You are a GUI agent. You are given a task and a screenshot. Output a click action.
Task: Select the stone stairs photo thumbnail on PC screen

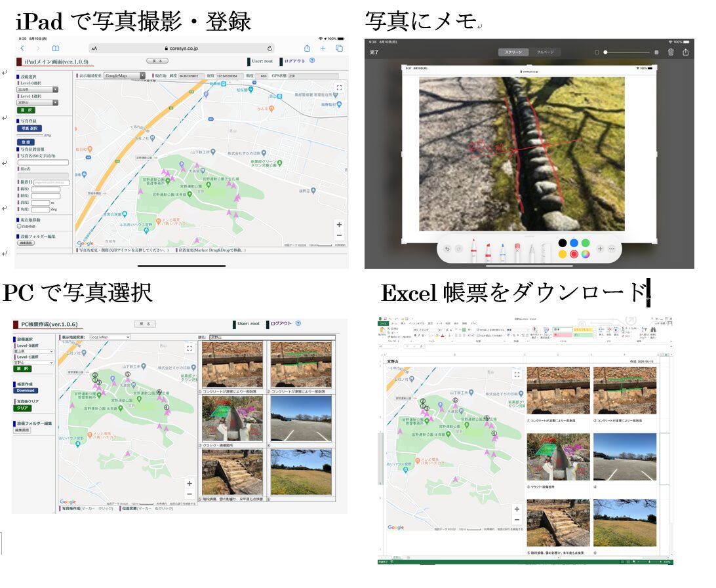point(232,472)
